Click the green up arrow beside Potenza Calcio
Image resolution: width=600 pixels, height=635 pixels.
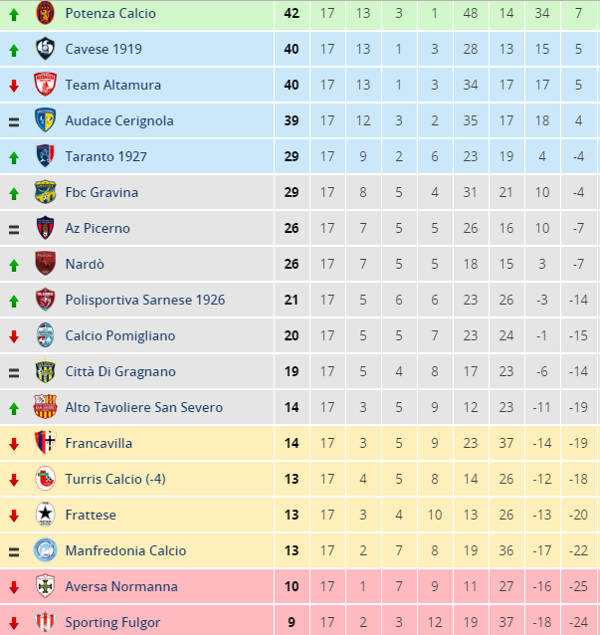14,14
